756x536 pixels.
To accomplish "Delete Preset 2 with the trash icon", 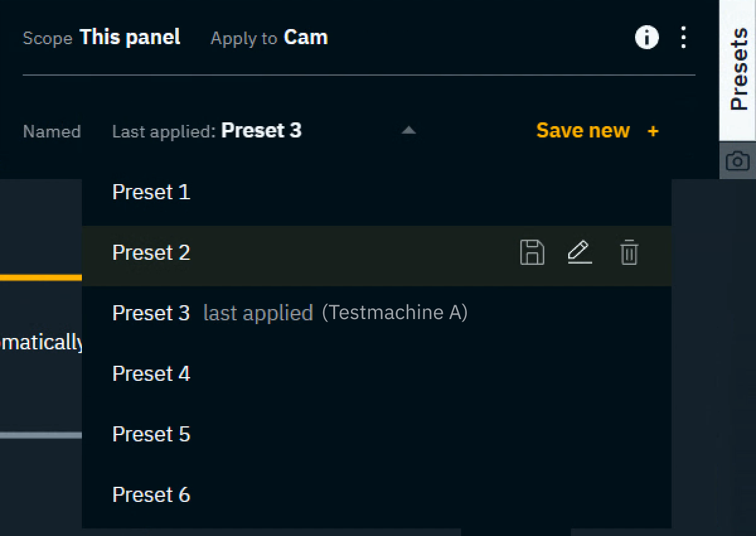I will click(629, 253).
